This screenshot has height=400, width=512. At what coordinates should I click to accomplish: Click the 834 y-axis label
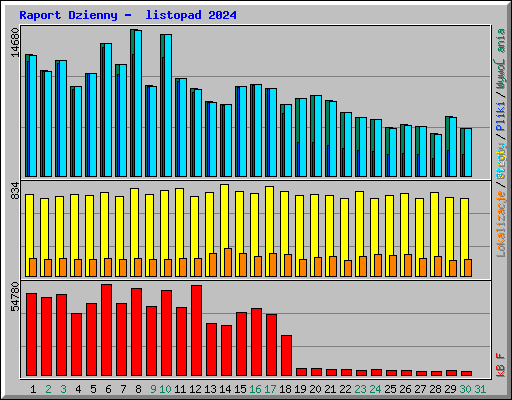[15, 191]
